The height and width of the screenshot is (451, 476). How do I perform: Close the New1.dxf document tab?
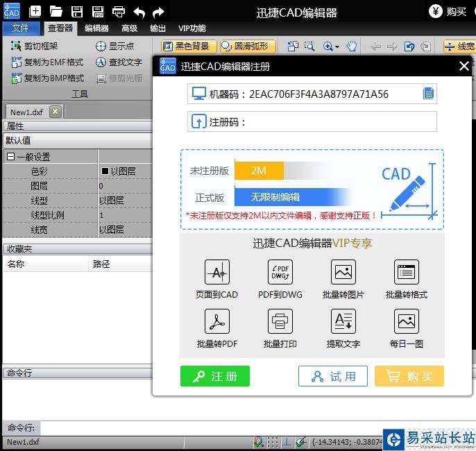point(55,112)
